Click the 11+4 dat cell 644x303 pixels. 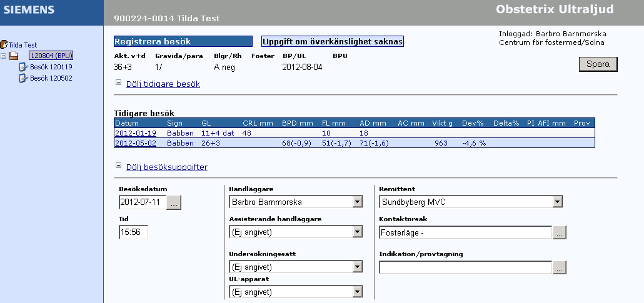(x=217, y=133)
